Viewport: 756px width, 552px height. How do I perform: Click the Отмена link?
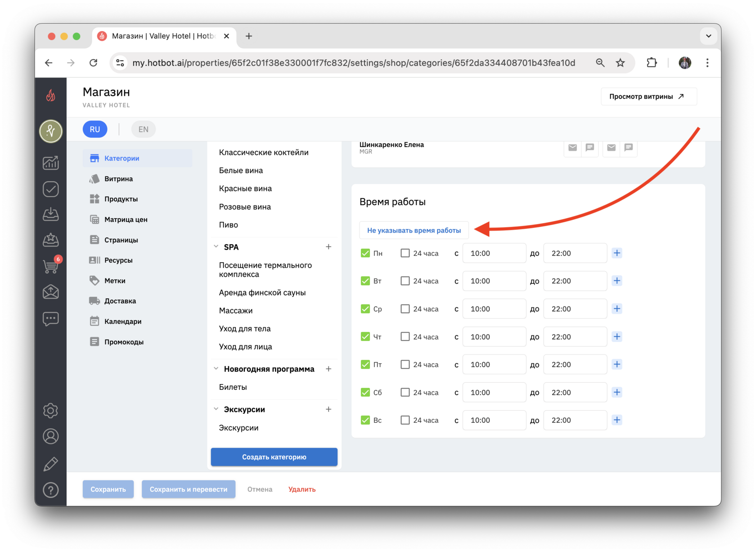point(260,489)
